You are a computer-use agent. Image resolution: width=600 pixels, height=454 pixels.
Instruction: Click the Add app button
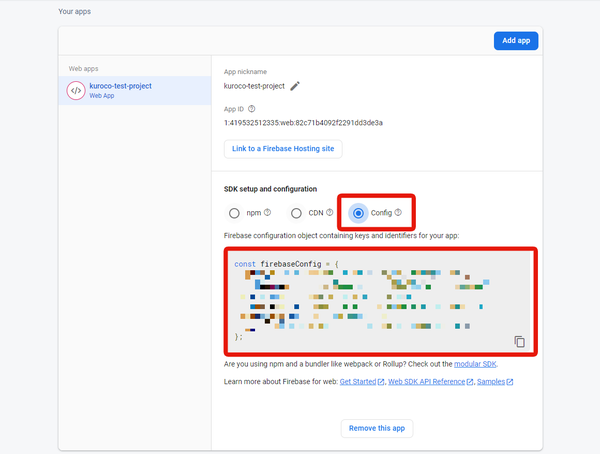coord(516,41)
